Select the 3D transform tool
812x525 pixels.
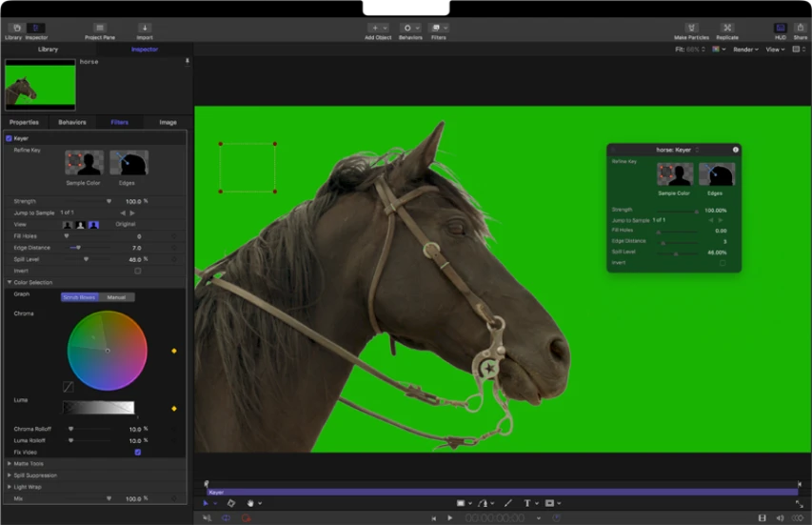click(x=231, y=503)
